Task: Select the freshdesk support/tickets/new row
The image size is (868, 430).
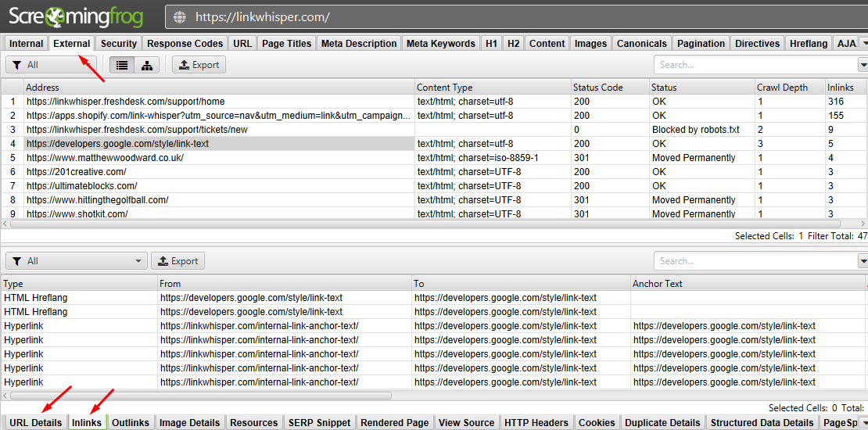Action: click(434, 130)
